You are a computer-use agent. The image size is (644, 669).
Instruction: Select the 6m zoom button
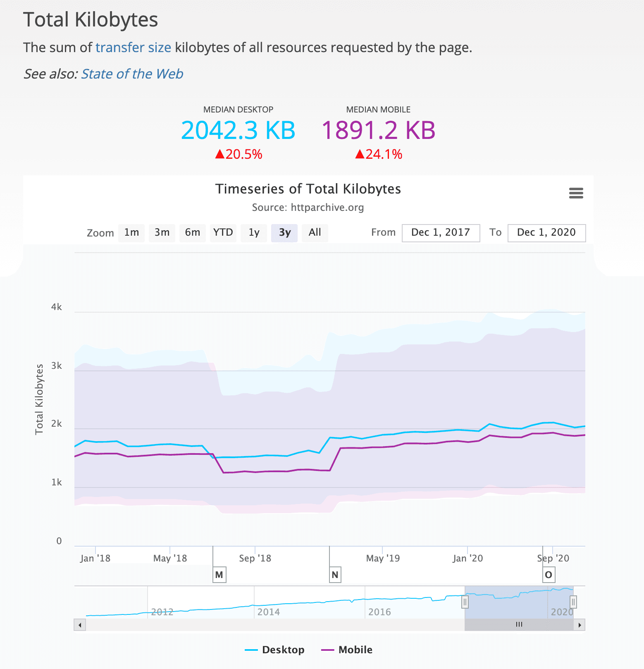click(193, 233)
